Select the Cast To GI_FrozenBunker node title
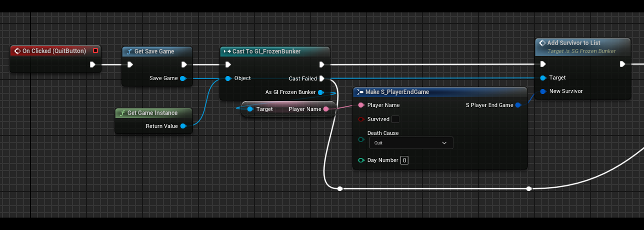 pyautogui.click(x=266, y=52)
